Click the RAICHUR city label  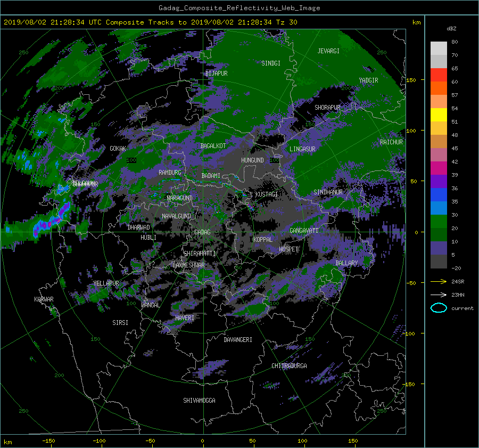pyautogui.click(x=391, y=142)
